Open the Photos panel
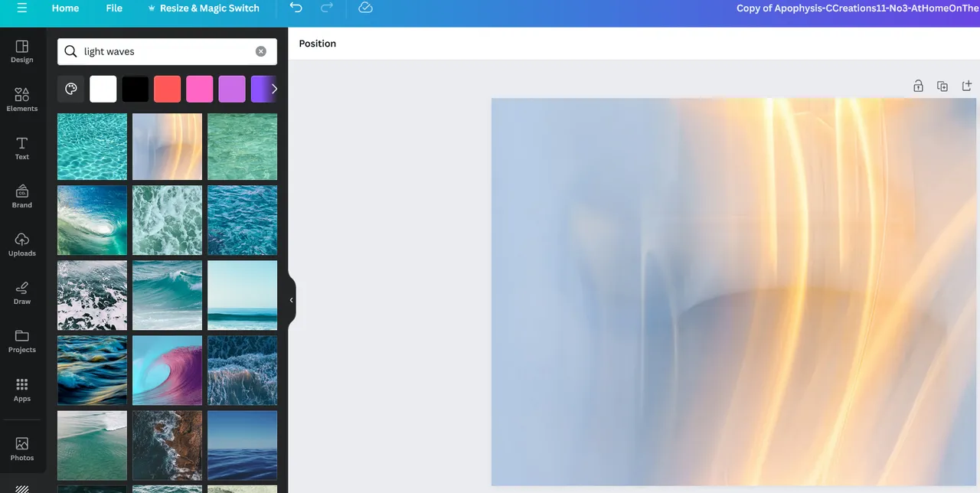This screenshot has height=493, width=980. point(22,449)
